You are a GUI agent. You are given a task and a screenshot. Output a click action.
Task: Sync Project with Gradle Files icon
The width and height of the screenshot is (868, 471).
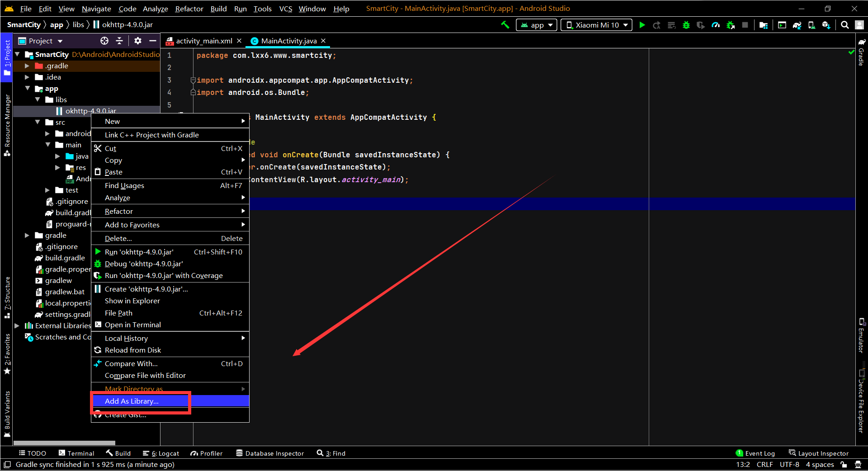coord(797,25)
